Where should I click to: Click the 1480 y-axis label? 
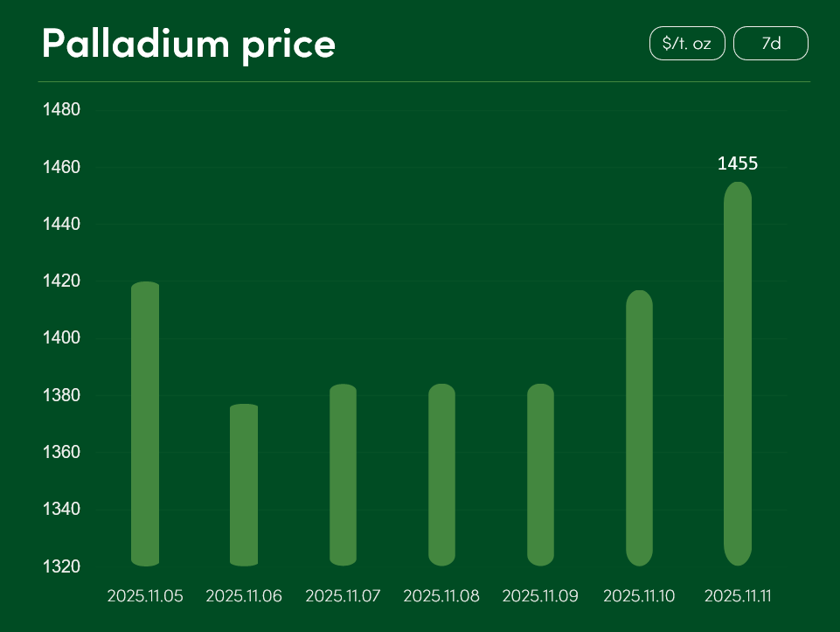(x=61, y=110)
